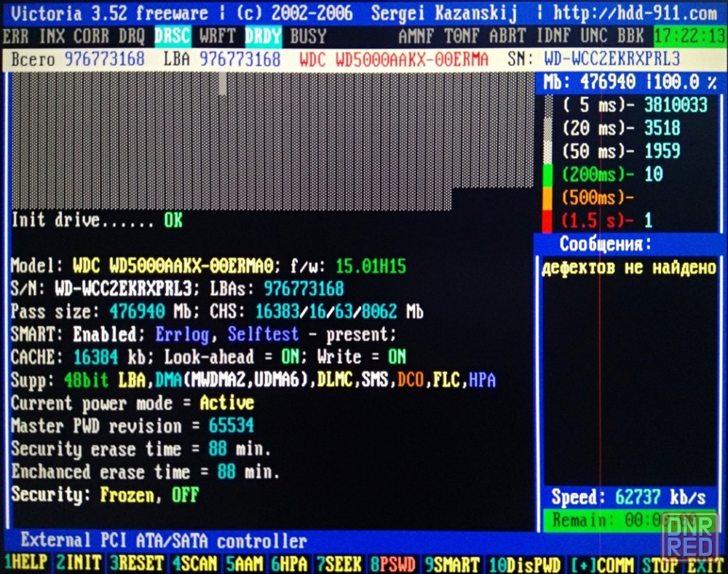Click STOP in the bottom bar

point(661,565)
